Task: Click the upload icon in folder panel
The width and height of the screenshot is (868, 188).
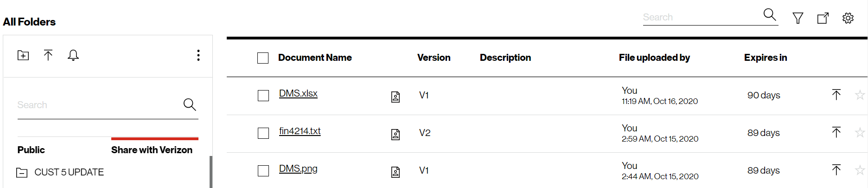Action: pyautogui.click(x=48, y=55)
